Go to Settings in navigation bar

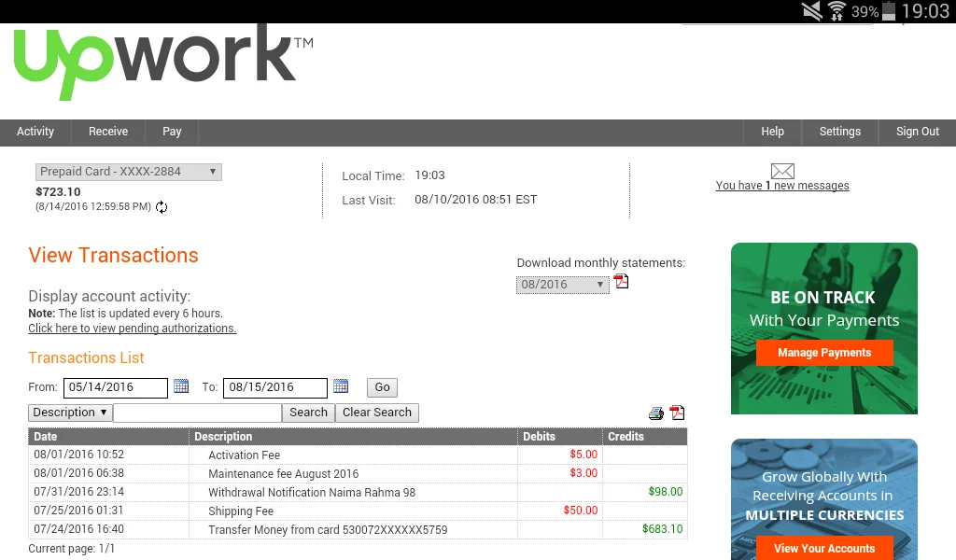tap(839, 132)
